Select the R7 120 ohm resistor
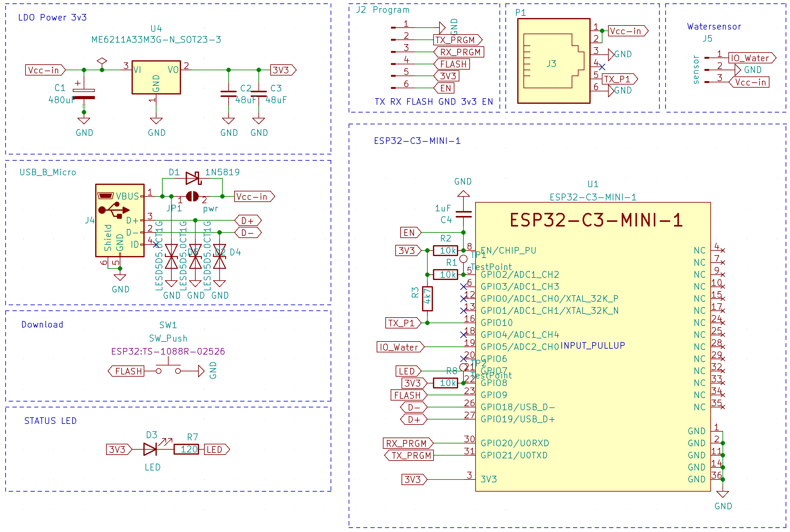The height and width of the screenshot is (532, 790). click(186, 449)
